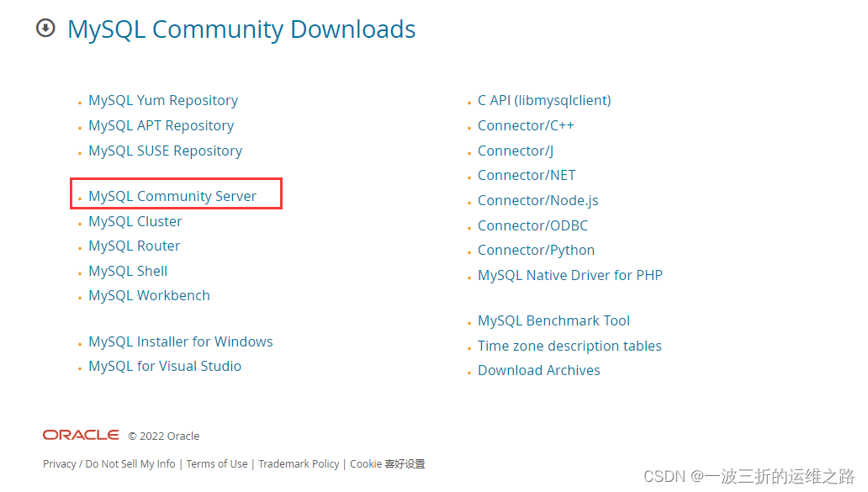Open Connector/Python link
This screenshot has height=492, width=868.
point(537,250)
